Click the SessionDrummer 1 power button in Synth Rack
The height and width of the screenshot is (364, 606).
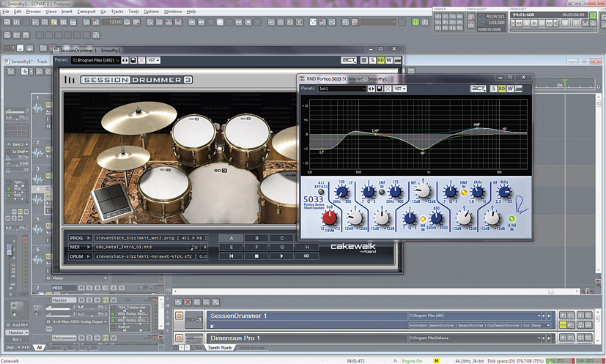[x=180, y=316]
